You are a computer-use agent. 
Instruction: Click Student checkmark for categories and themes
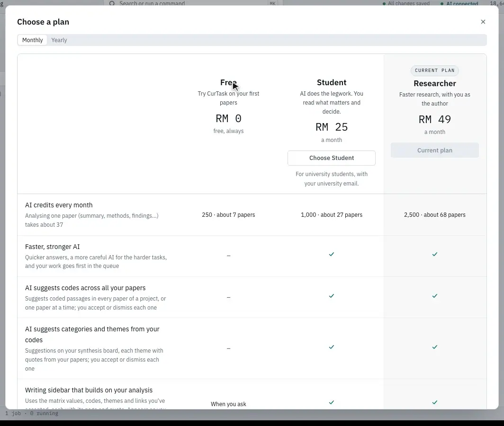point(332,347)
